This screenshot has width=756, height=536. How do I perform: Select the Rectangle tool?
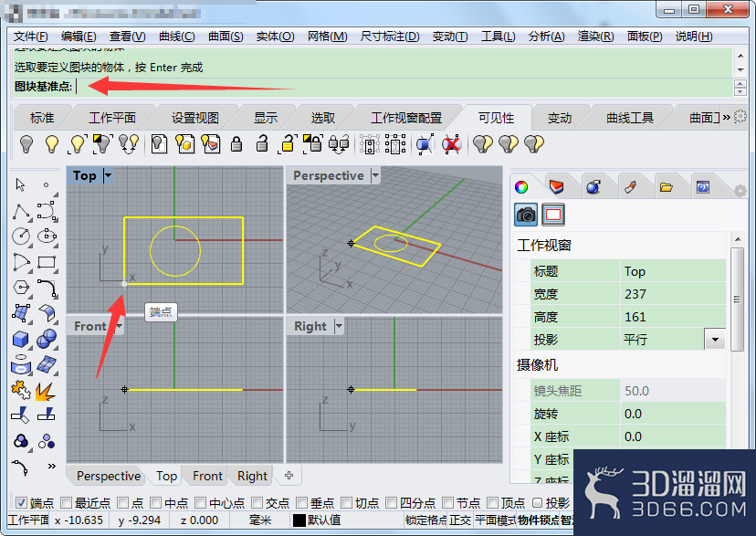click(47, 262)
